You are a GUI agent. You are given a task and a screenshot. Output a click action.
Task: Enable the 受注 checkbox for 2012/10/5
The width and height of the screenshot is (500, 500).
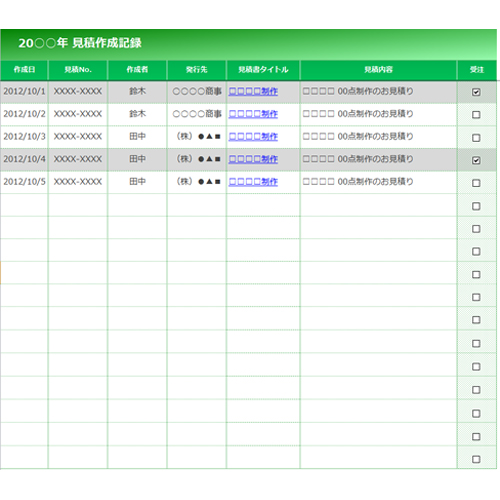pos(476,183)
